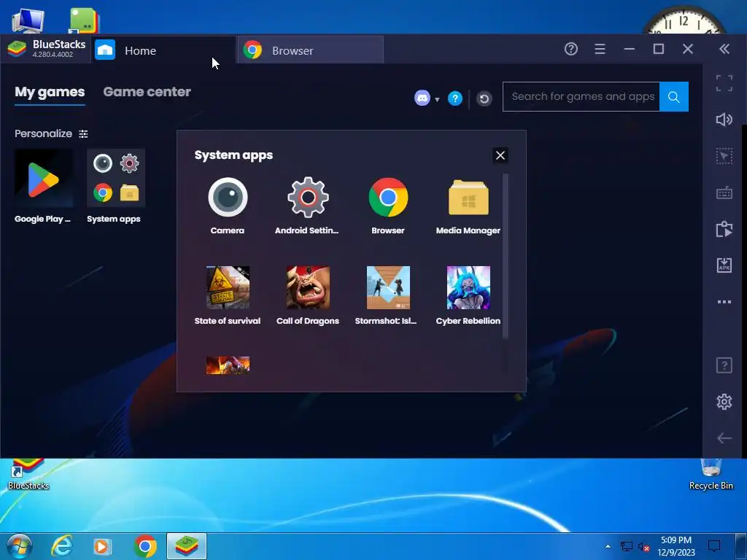Open the BlueStacks hamburger menu
Image resolution: width=747 pixels, height=560 pixels.
(x=600, y=49)
